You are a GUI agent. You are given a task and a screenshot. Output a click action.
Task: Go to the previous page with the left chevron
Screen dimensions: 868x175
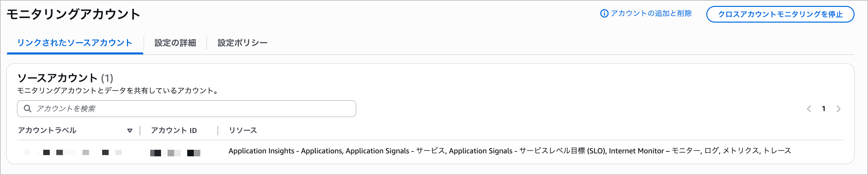pos(809,108)
